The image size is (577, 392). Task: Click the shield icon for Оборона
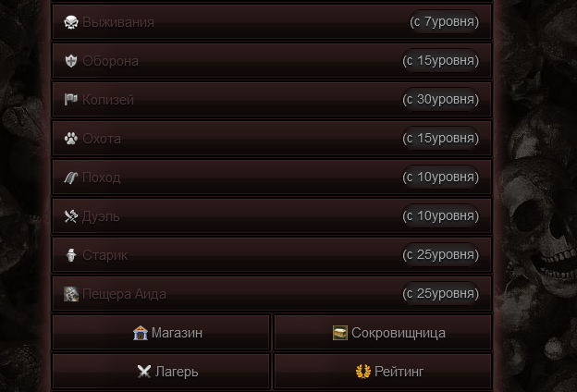(71, 61)
